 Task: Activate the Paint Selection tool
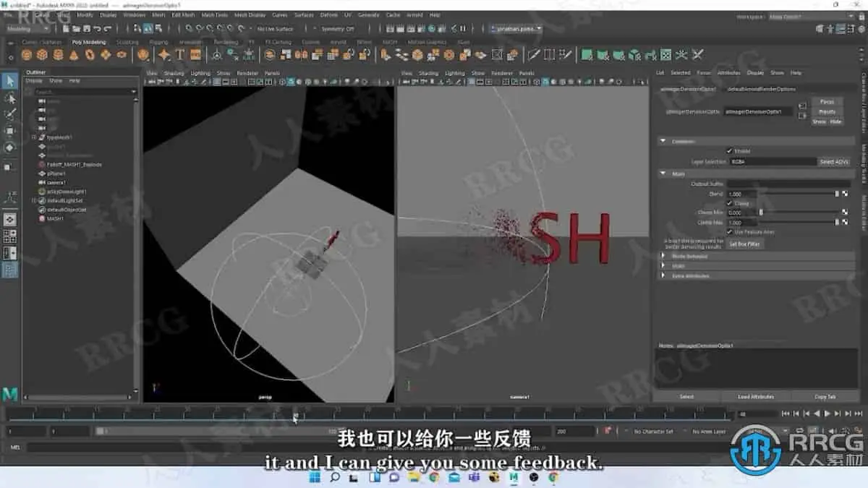10,114
